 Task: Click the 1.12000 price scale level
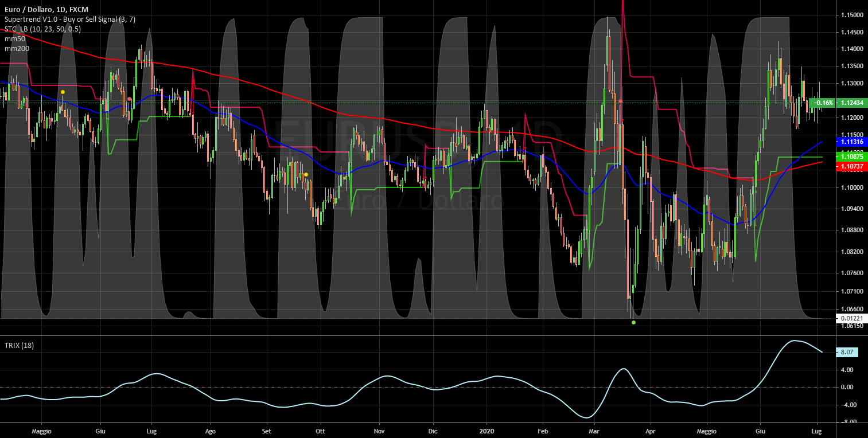pos(851,118)
